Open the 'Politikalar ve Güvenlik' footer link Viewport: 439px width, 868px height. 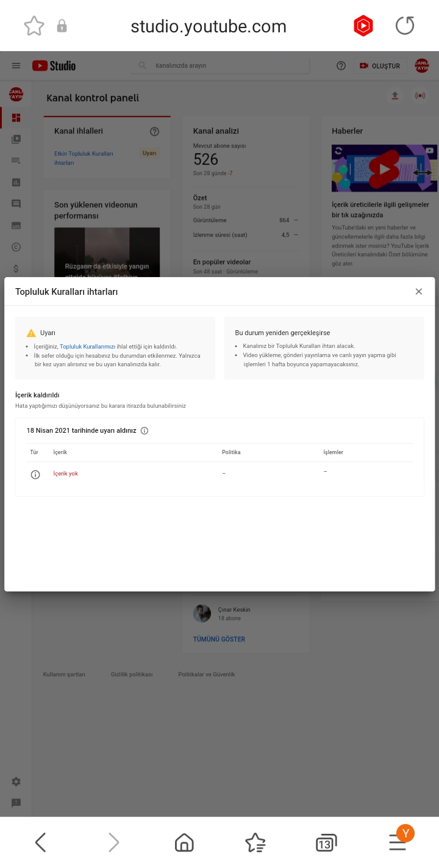pyautogui.click(x=206, y=675)
